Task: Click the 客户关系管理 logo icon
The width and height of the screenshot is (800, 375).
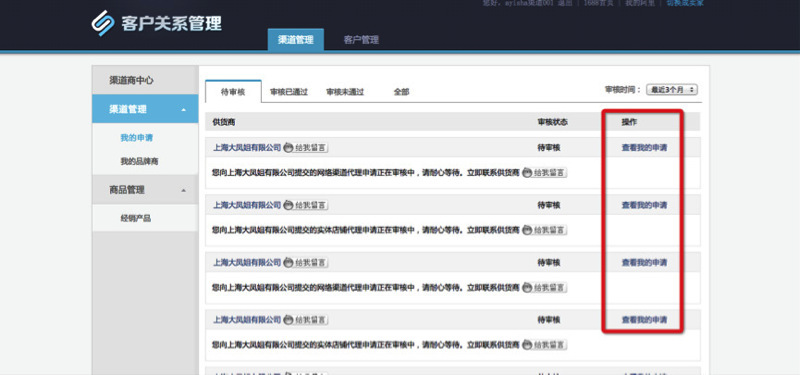Action: click(103, 23)
